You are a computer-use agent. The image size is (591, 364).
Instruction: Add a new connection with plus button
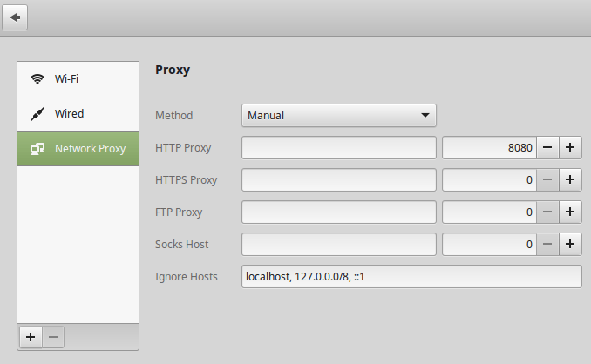31,336
